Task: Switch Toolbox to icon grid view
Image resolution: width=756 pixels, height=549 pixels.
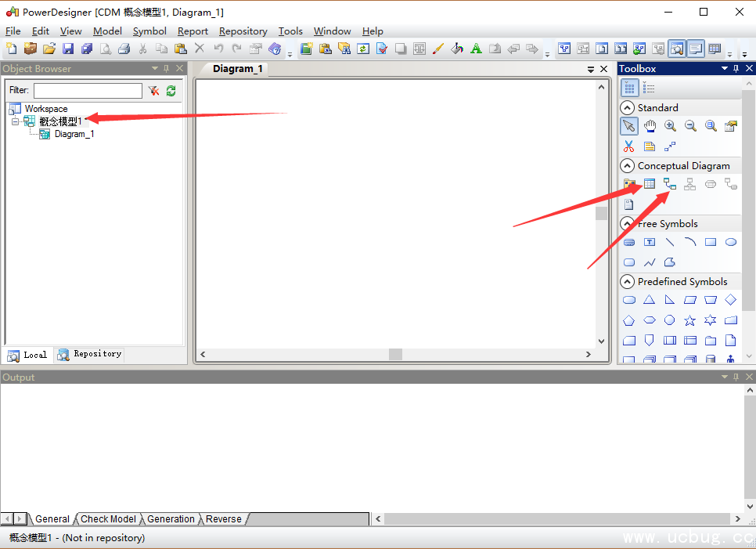Action: (629, 88)
